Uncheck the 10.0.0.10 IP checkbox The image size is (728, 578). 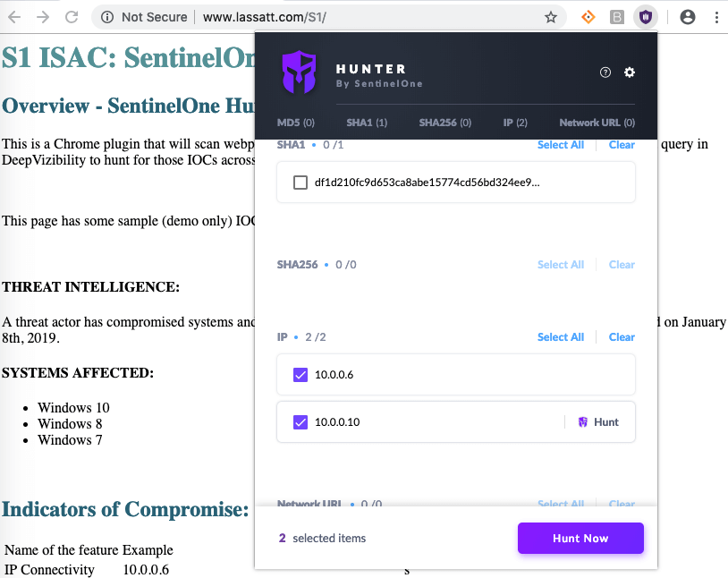tap(301, 422)
